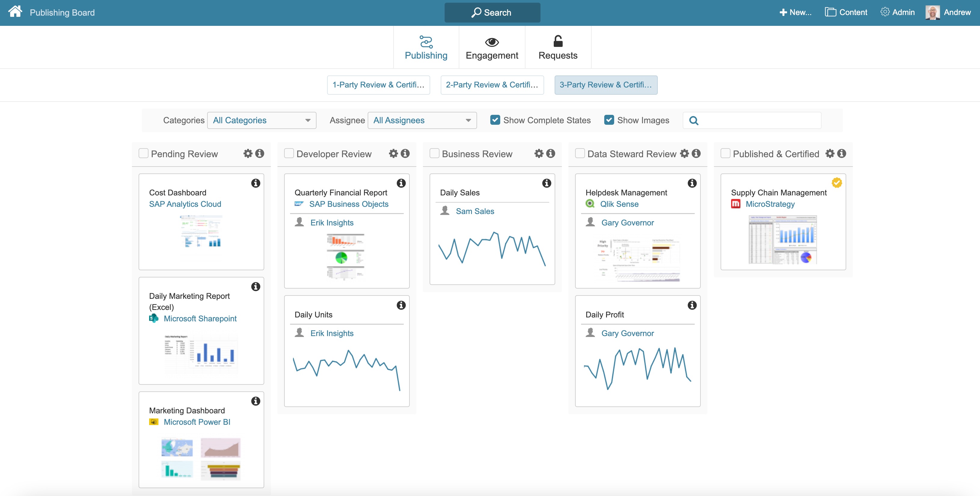This screenshot has width=980, height=496.
Task: Click the Qlik Sense icon
Action: click(588, 204)
